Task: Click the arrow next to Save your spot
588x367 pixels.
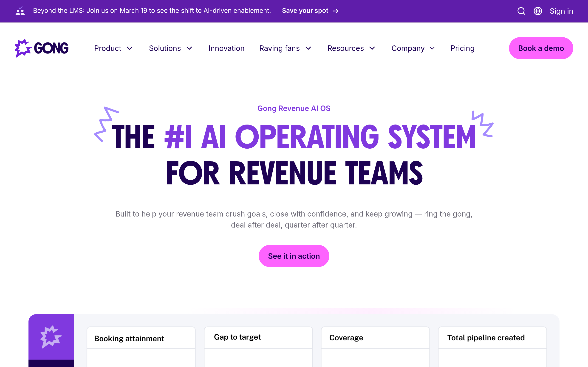Action: tap(336, 11)
